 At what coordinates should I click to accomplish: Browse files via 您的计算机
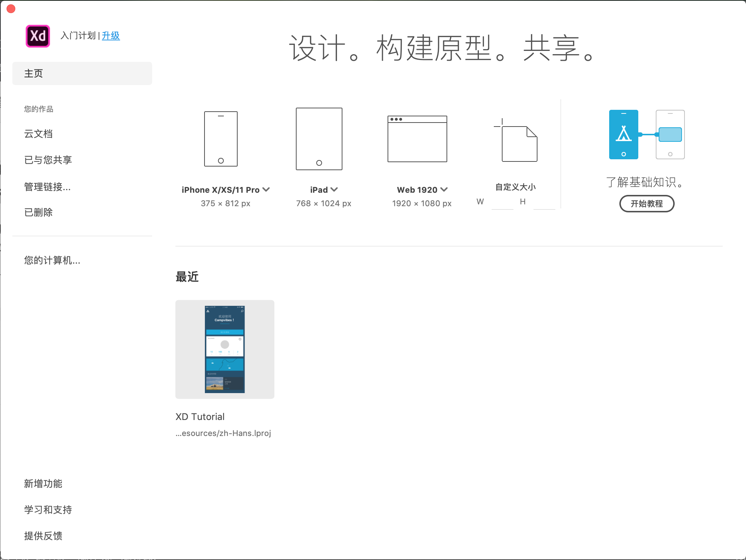[x=52, y=260]
